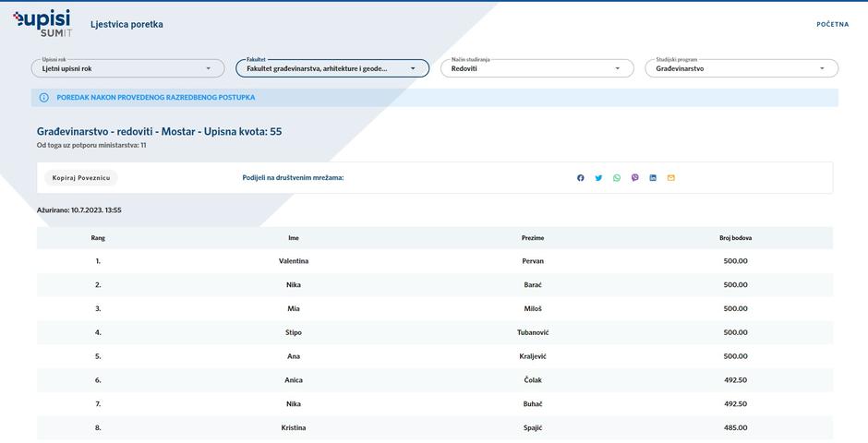The height and width of the screenshot is (443, 868).
Task: Share the ranking on LinkedIn
Action: tap(653, 178)
